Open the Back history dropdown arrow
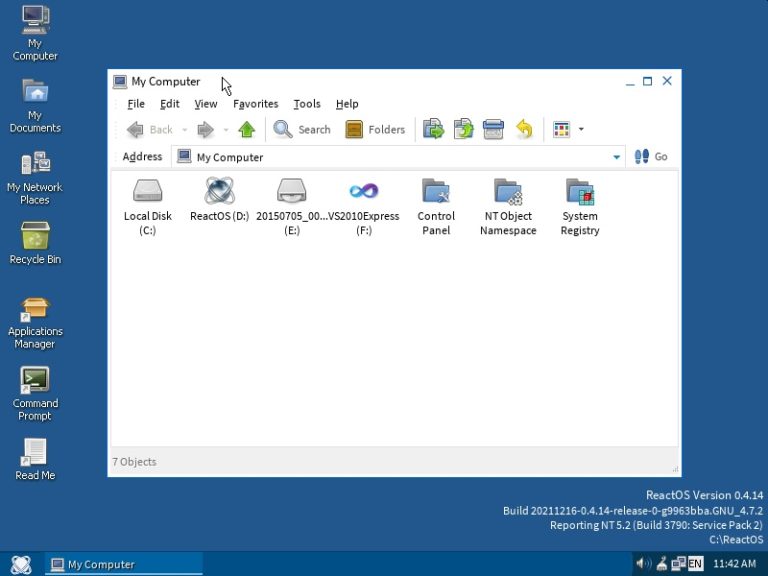This screenshot has width=768, height=576. coord(185,130)
